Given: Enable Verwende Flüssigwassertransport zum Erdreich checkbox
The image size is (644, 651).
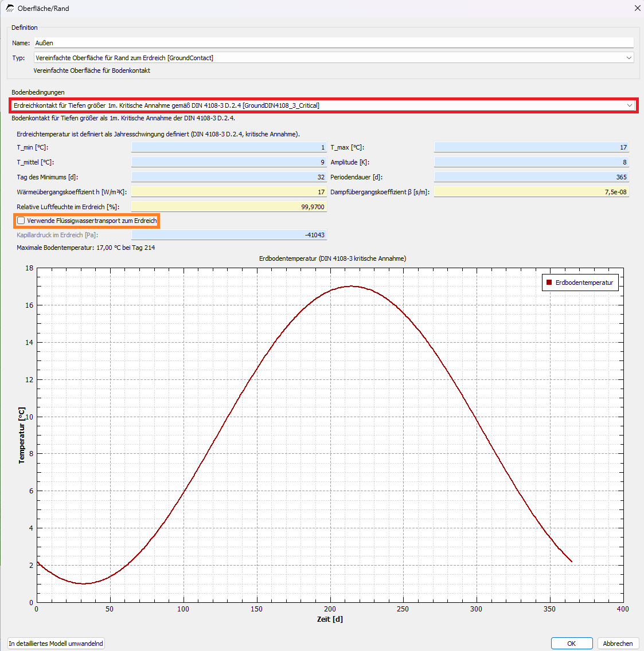Looking at the screenshot, I should (21, 221).
